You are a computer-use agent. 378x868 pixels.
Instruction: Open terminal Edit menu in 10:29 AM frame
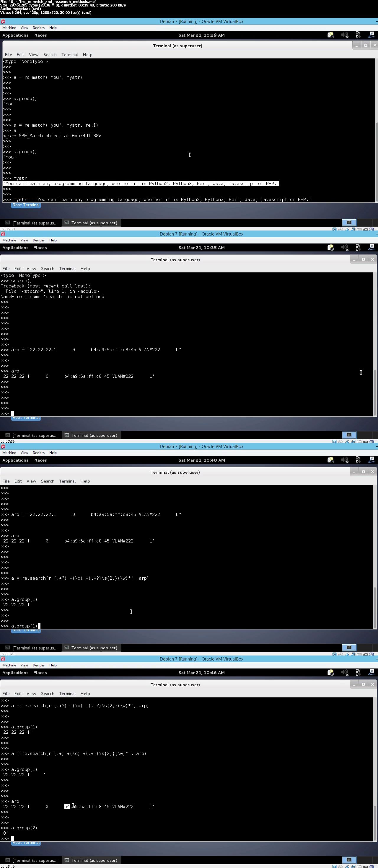point(21,55)
